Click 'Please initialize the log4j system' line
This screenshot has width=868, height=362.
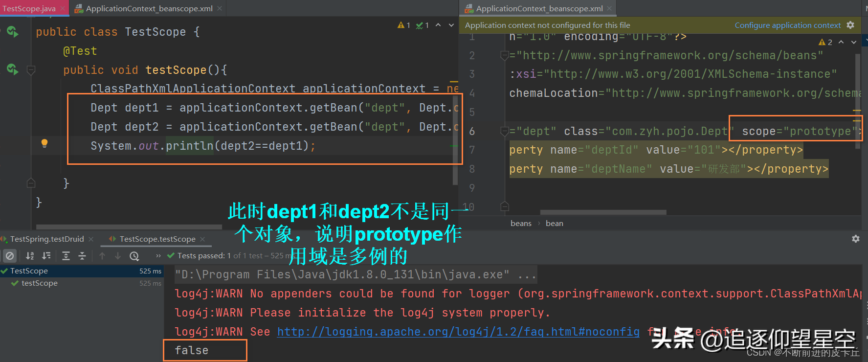coord(362,313)
